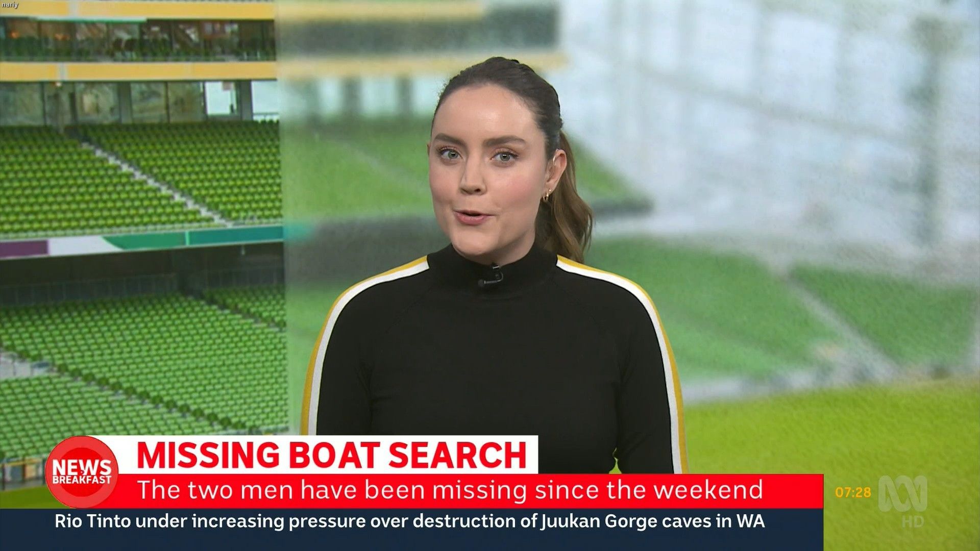Click the HD label under ABC logo
Screen dimensions: 980x551
[913, 521]
